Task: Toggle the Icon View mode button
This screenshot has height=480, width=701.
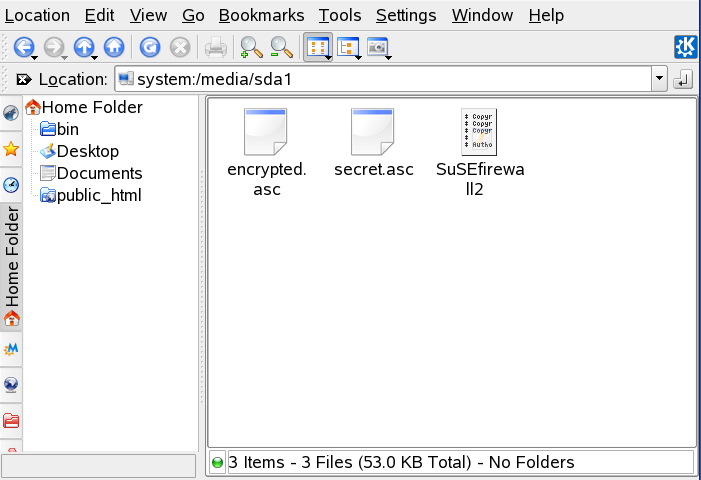Action: (318, 46)
